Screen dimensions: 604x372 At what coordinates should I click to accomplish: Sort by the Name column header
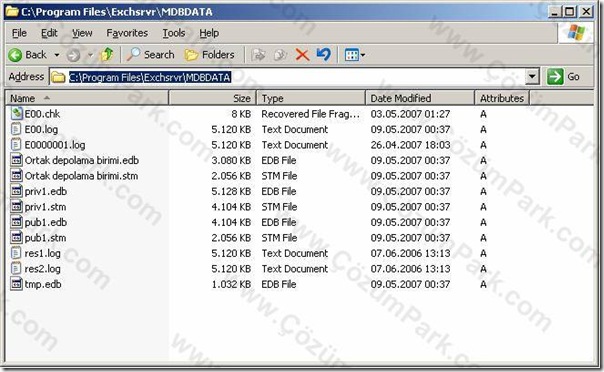pos(87,98)
